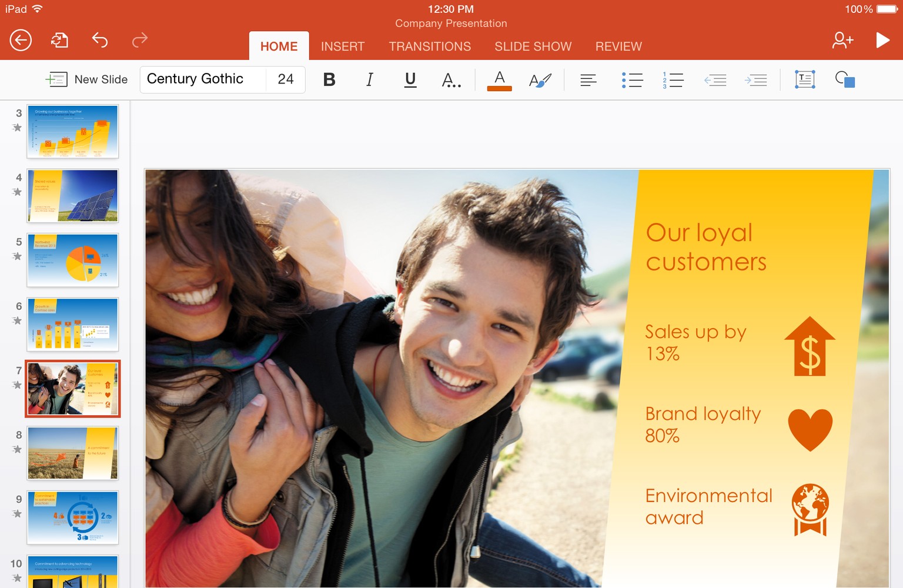Apply bulleted list formatting
Image resolution: width=903 pixels, height=588 pixels.
(632, 80)
